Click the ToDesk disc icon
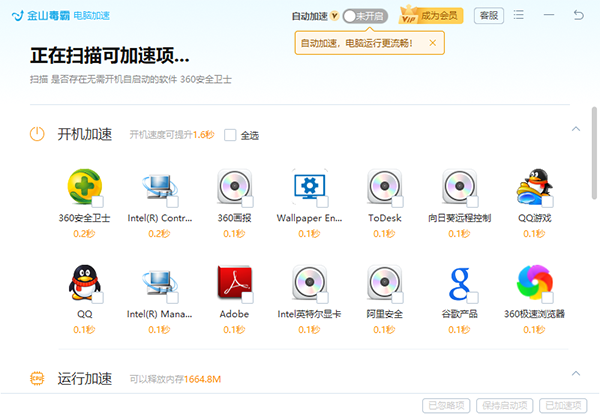The image size is (600, 420). [385, 186]
